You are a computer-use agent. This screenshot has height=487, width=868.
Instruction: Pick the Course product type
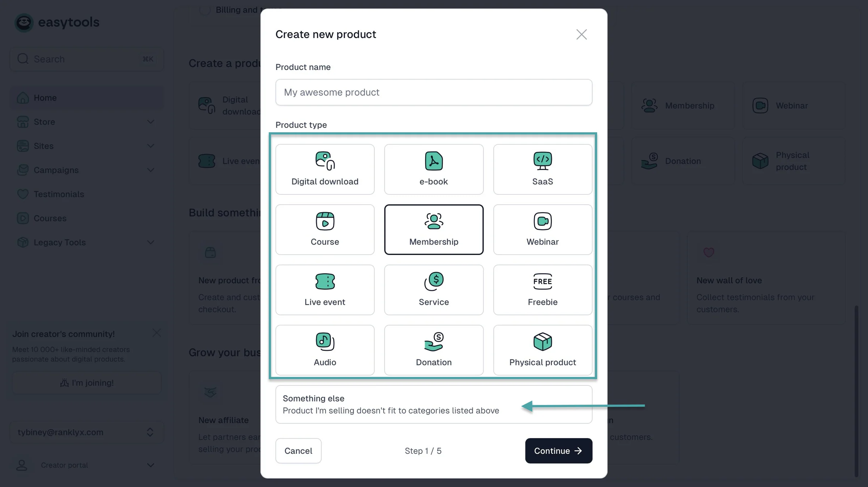tap(325, 230)
